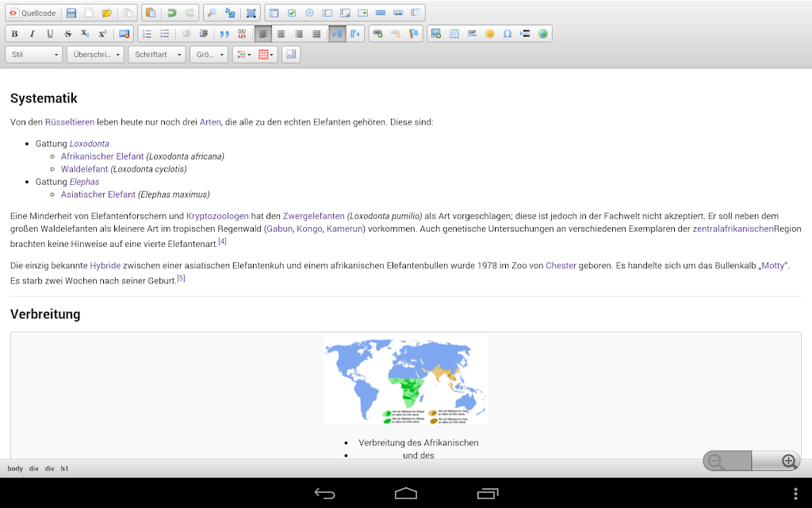Open the Schriftart font dropdown
This screenshot has height=508, width=812.
(157, 55)
